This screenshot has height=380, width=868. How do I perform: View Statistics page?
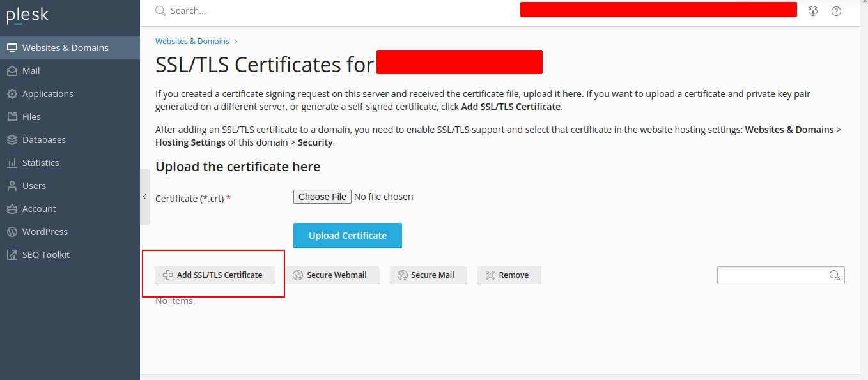coord(40,163)
